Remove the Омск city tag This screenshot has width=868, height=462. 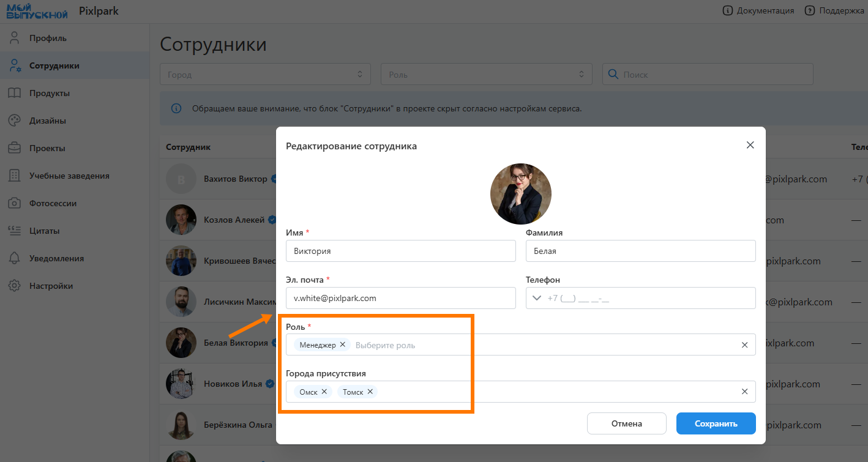[324, 392]
